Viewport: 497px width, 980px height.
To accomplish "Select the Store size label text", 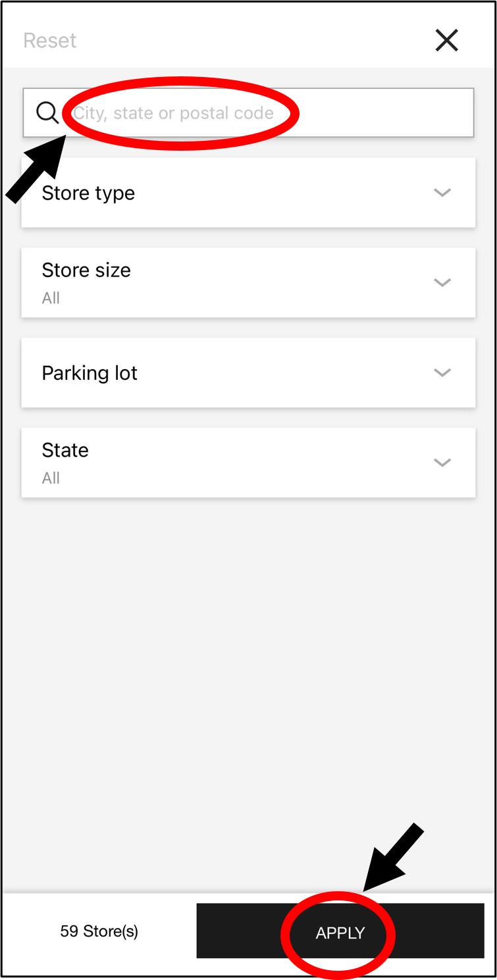I will (86, 270).
